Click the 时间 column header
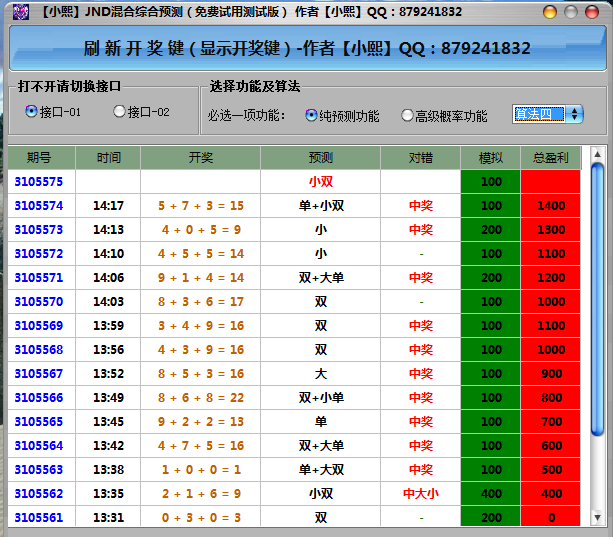Image resolution: width=613 pixels, height=537 pixels. (x=108, y=158)
